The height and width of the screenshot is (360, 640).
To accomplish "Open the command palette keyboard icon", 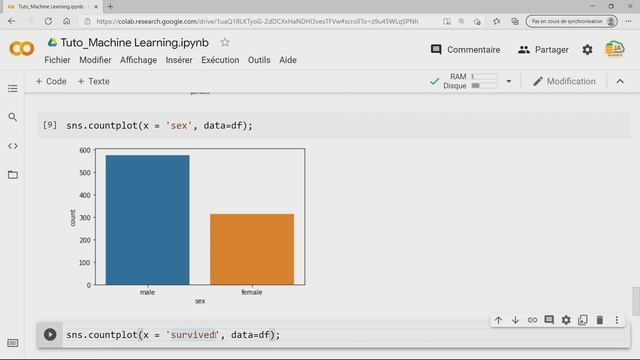I will click(13, 343).
